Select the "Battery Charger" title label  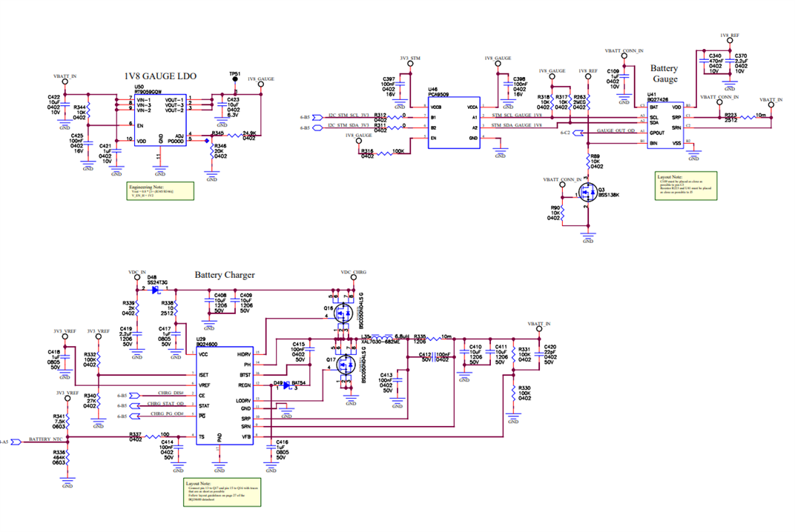click(225, 275)
